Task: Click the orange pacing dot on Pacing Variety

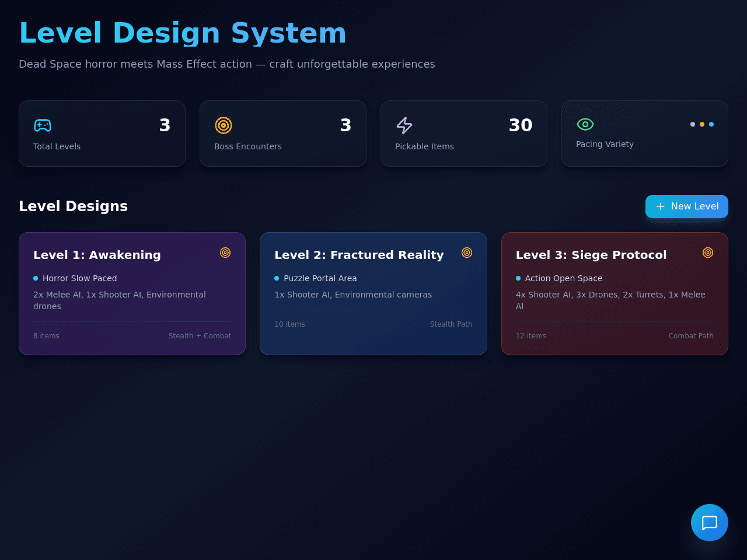Action: (x=702, y=124)
